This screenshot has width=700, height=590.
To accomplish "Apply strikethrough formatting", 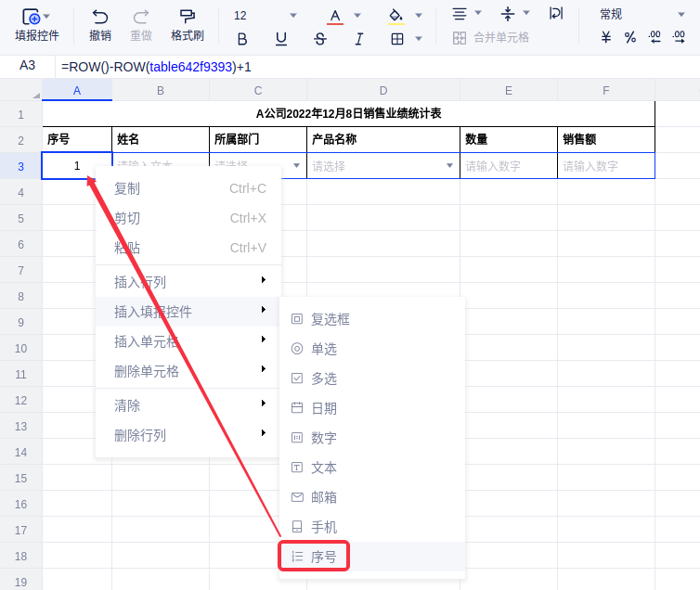I will (x=320, y=39).
